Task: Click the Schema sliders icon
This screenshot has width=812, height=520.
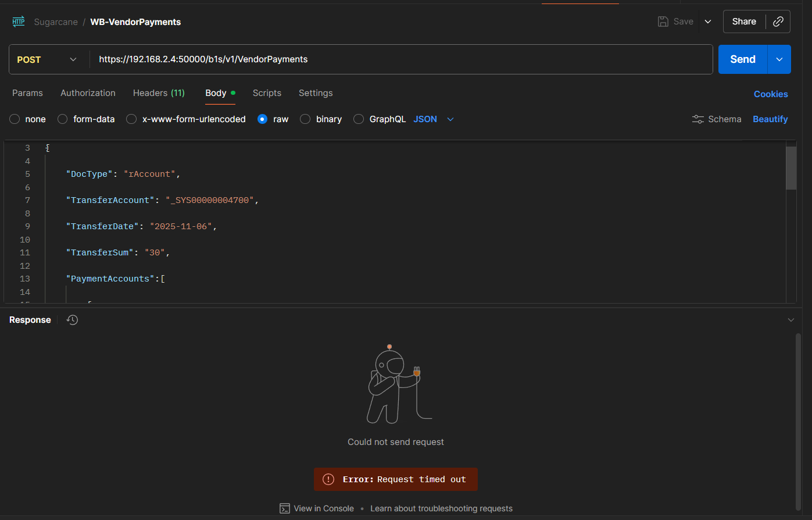Action: pos(697,119)
